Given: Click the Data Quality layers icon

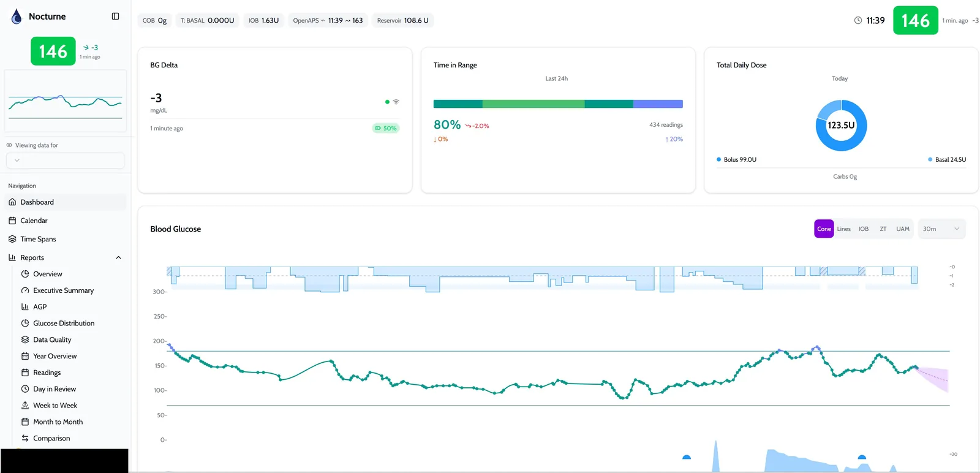Looking at the screenshot, I should pyautogui.click(x=25, y=339).
